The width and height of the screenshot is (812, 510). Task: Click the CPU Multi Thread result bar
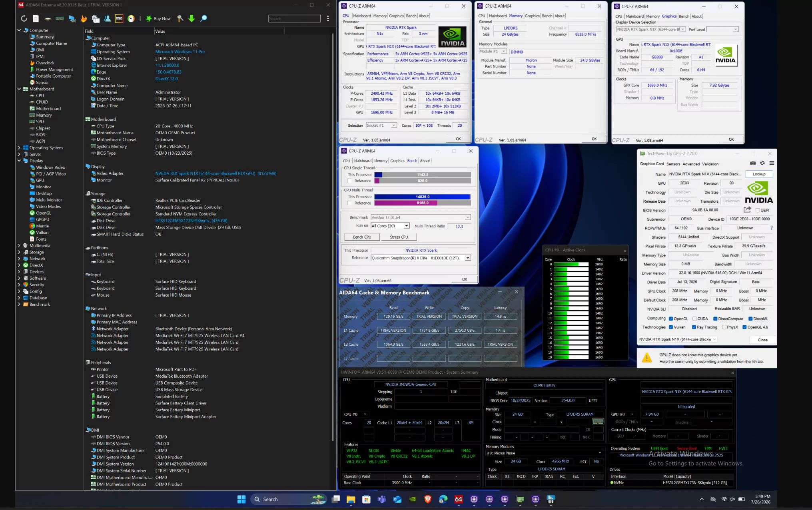422,197
